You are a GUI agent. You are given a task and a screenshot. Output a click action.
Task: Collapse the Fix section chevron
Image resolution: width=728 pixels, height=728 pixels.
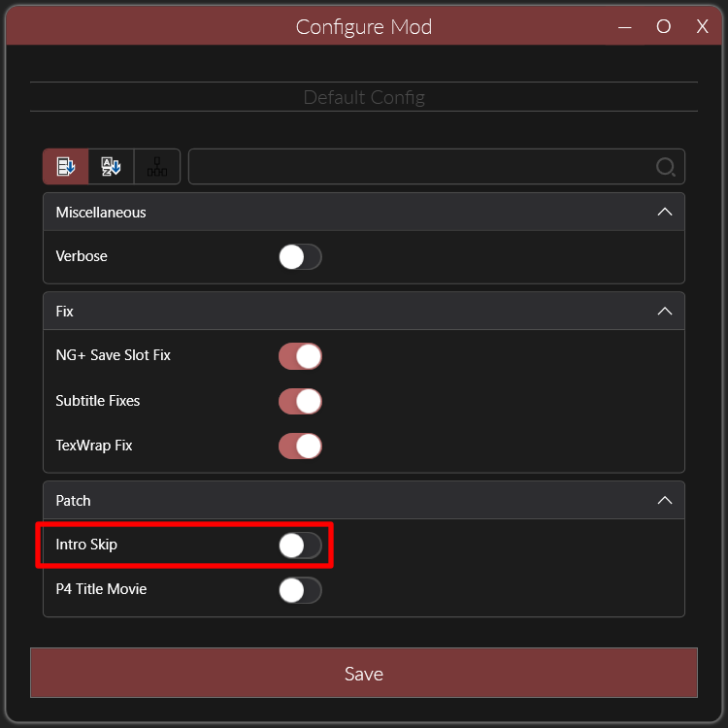click(x=665, y=311)
